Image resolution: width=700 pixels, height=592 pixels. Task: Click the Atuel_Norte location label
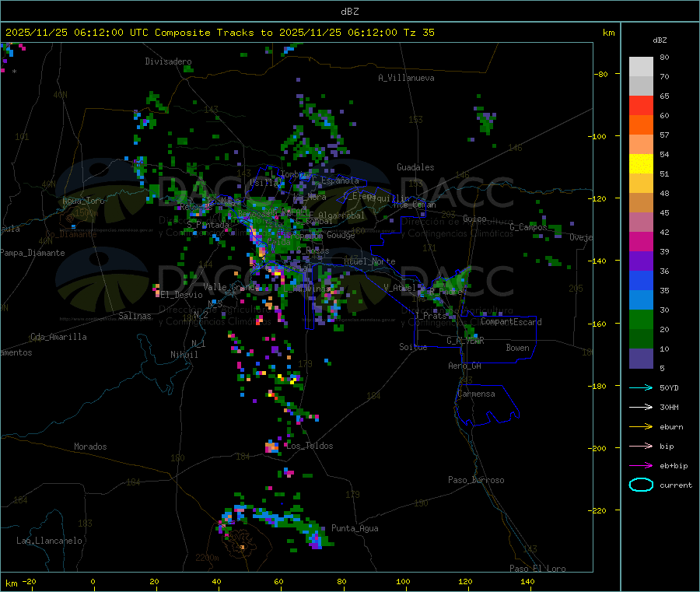coord(369,261)
